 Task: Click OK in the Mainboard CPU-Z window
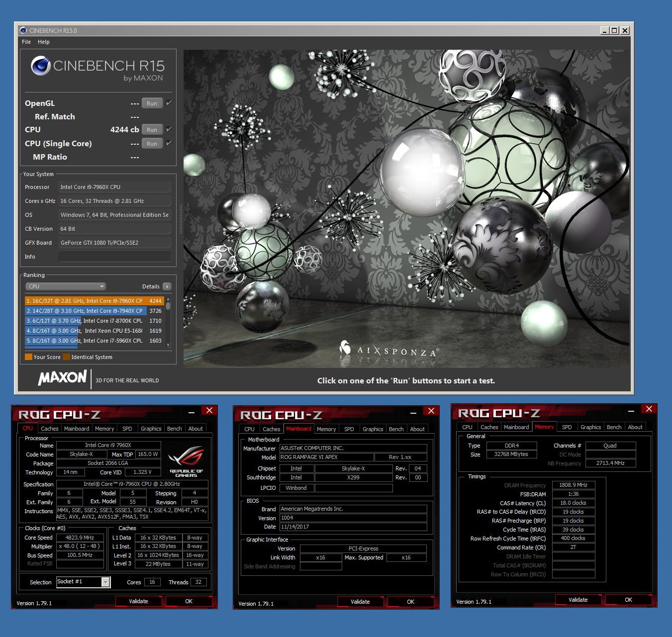pyautogui.click(x=411, y=602)
